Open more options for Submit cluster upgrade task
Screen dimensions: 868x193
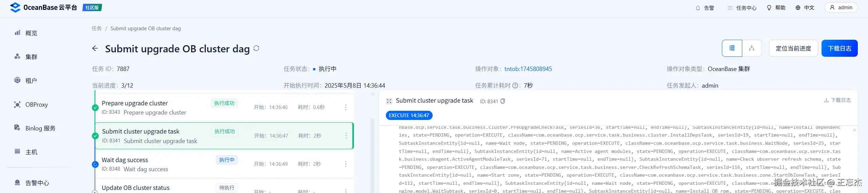pyautogui.click(x=346, y=136)
